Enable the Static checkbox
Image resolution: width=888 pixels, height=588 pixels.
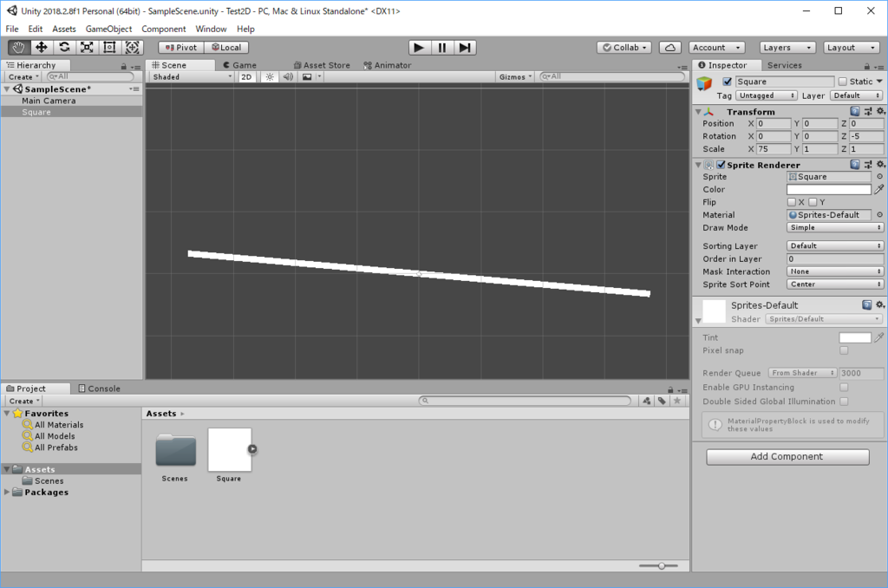[843, 82]
